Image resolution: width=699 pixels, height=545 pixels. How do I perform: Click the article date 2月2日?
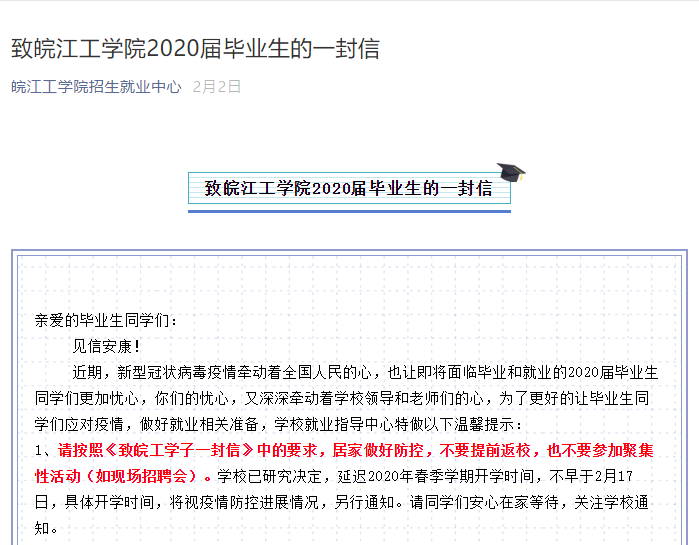[x=217, y=87]
